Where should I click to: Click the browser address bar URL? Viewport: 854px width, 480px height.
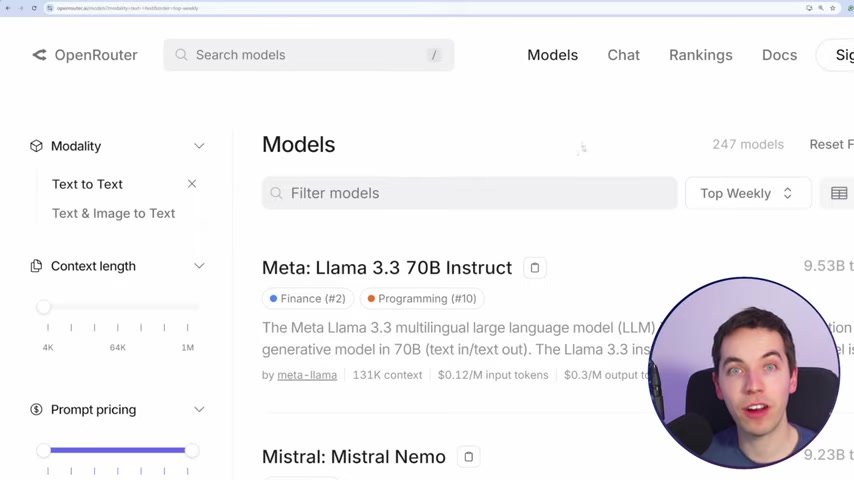[127, 8]
